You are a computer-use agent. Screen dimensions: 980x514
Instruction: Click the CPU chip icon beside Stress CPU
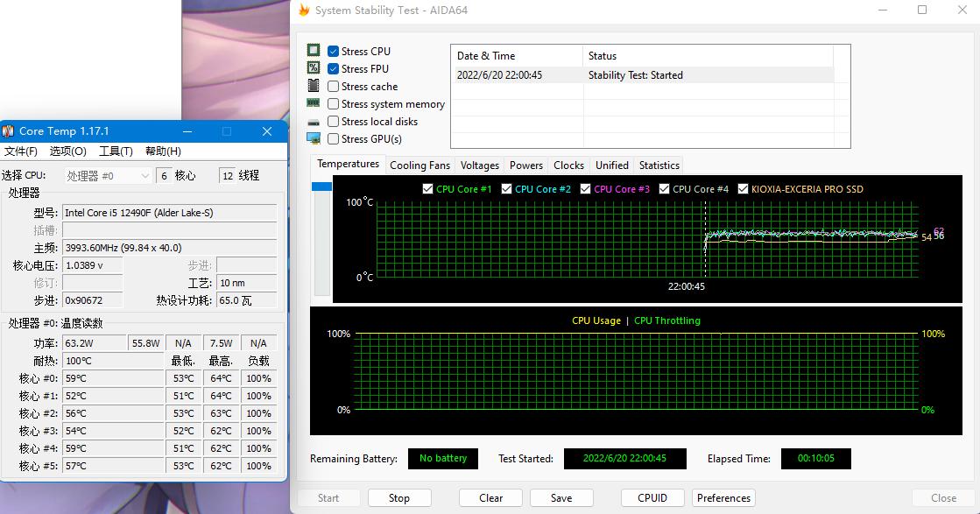pos(314,51)
